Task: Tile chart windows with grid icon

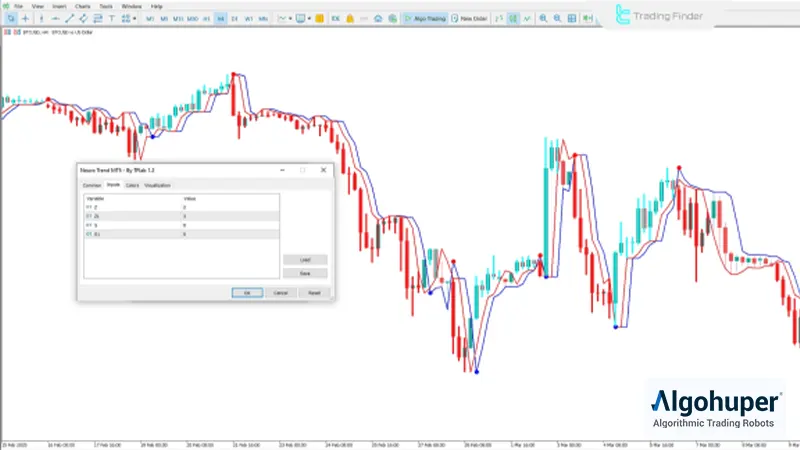Action: point(572,19)
